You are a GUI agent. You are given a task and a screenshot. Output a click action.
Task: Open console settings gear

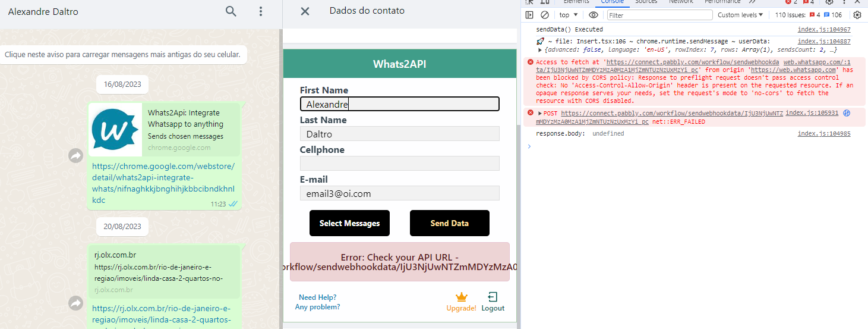pyautogui.click(x=857, y=15)
